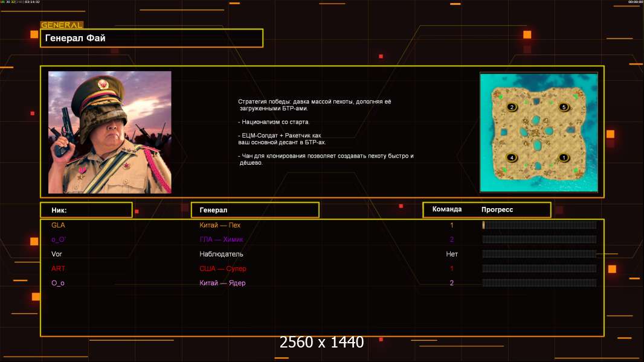Click start position marker 2 on the map
The image size is (644, 362).
click(512, 107)
